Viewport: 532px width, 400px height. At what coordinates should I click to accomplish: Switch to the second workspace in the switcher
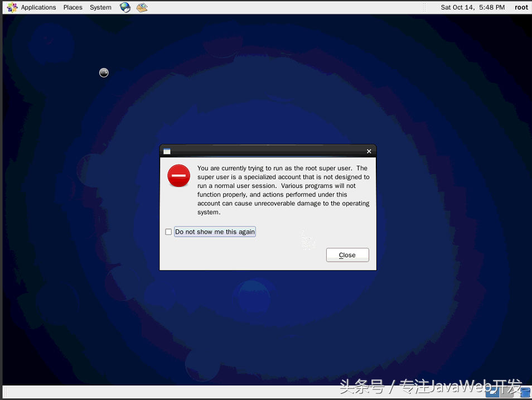(506, 392)
